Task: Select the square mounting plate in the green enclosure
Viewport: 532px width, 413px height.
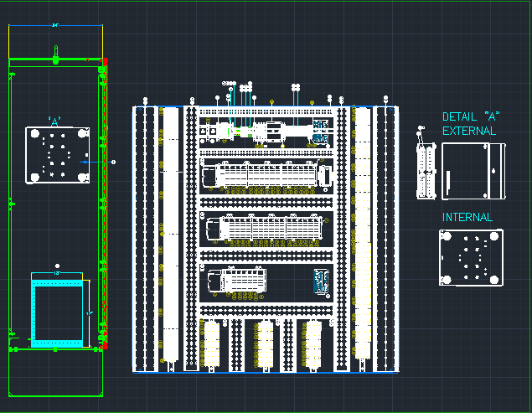Action: tap(58, 155)
